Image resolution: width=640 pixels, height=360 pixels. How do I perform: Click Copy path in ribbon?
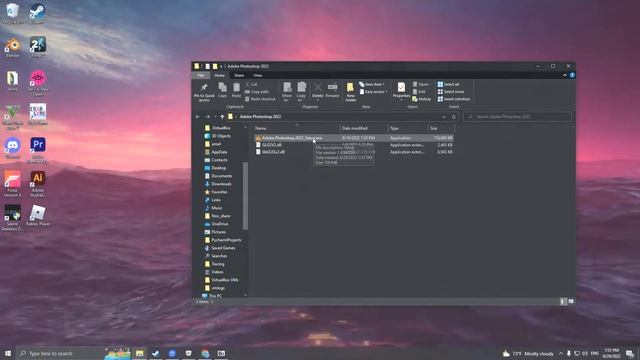[x=257, y=91]
